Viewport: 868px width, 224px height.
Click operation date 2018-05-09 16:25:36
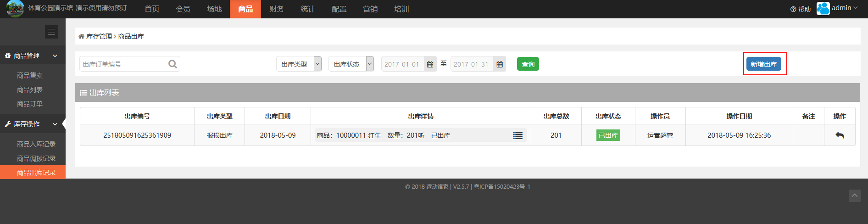coord(739,135)
